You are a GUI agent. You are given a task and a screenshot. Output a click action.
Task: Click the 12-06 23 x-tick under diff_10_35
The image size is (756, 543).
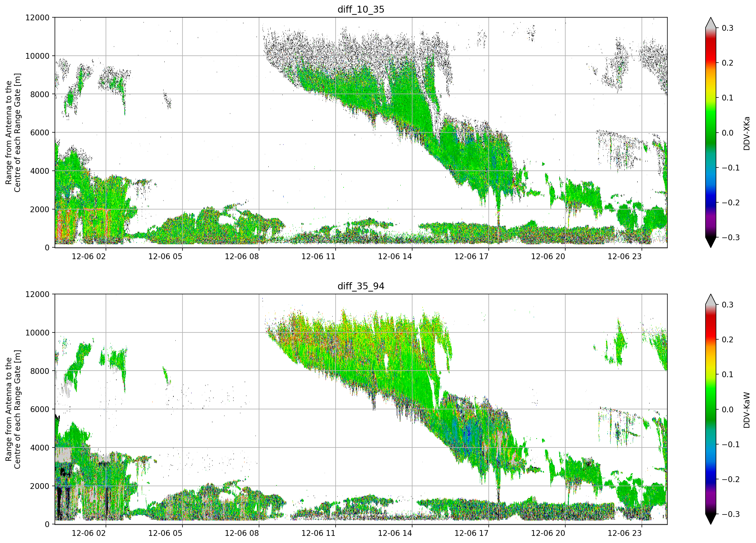tap(625, 256)
